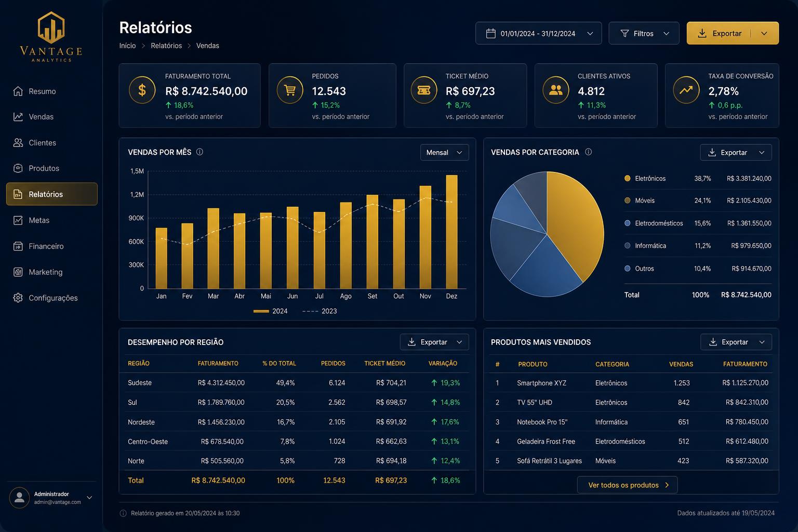Click the Faturamento column header in region table

218,364
